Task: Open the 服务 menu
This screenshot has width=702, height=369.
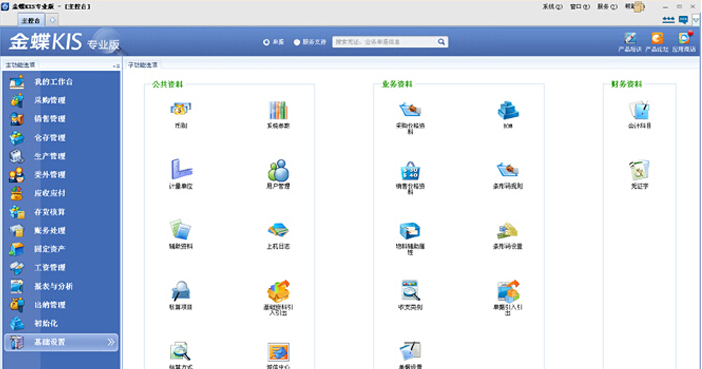Action: pyautogui.click(x=607, y=7)
